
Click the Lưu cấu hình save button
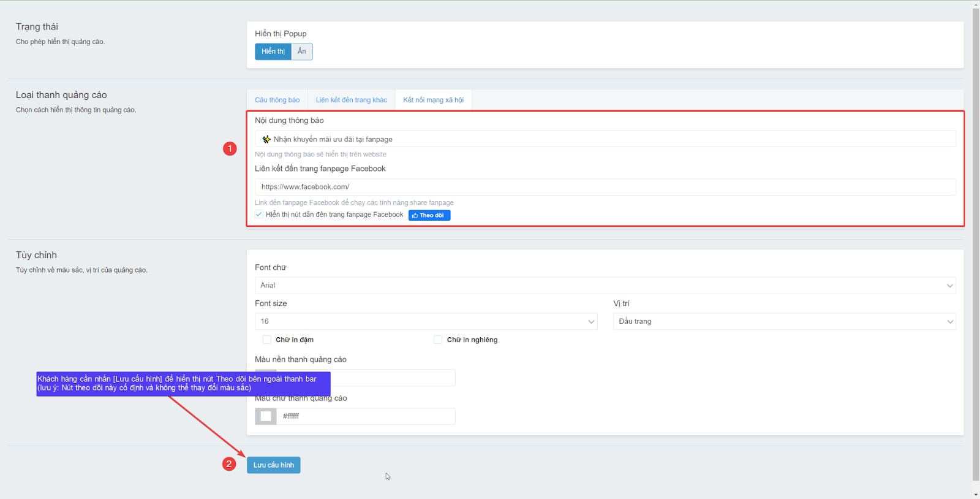click(273, 465)
